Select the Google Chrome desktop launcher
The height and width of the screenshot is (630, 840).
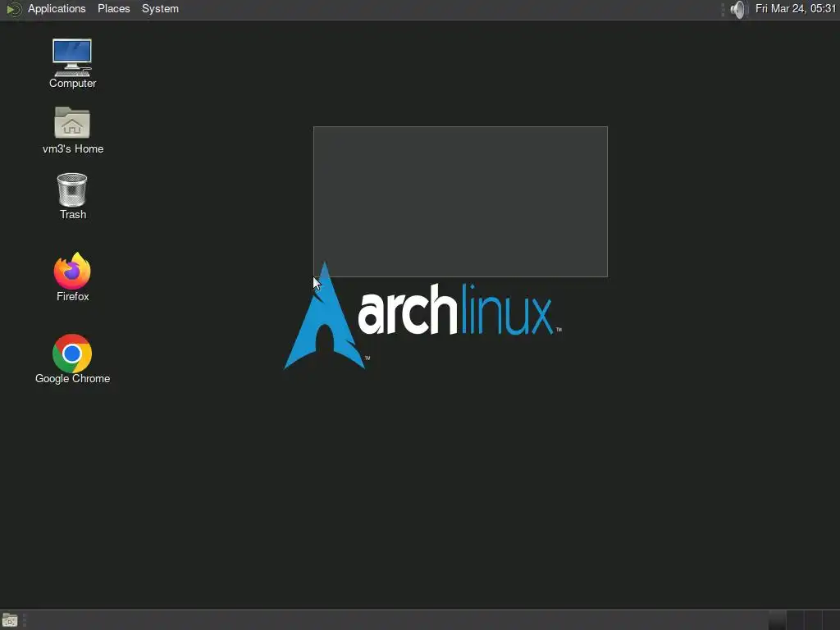pos(72,359)
